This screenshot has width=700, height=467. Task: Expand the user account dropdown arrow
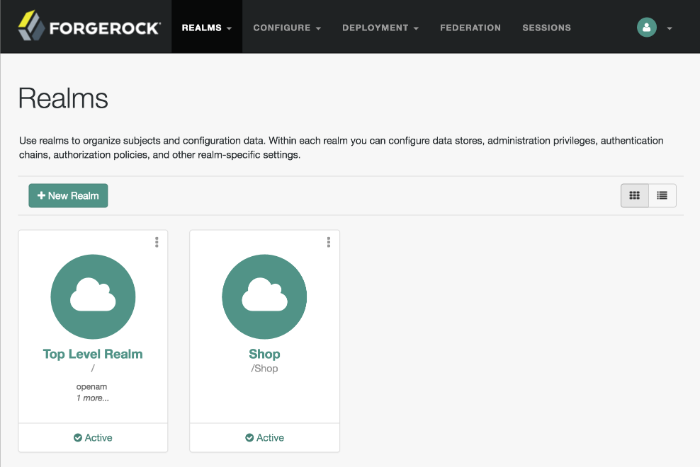tap(669, 28)
